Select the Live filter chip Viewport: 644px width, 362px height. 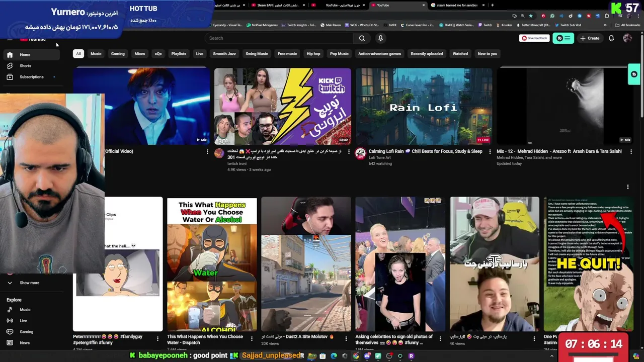(200, 54)
